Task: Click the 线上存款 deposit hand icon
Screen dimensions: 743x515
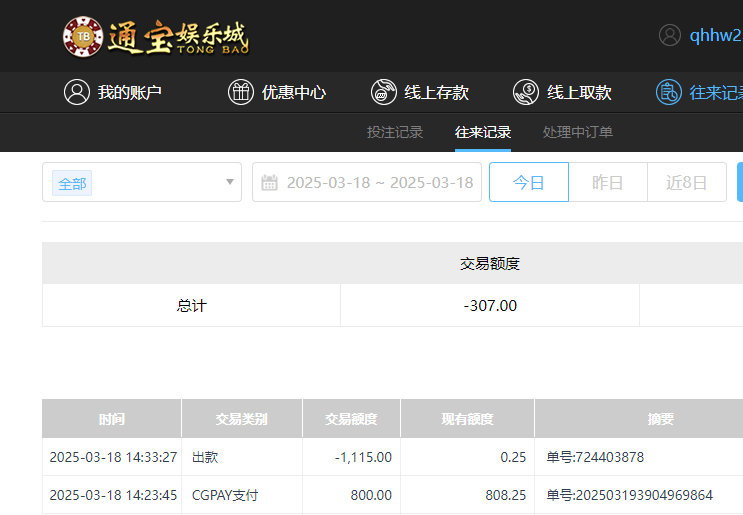Action: click(x=383, y=92)
